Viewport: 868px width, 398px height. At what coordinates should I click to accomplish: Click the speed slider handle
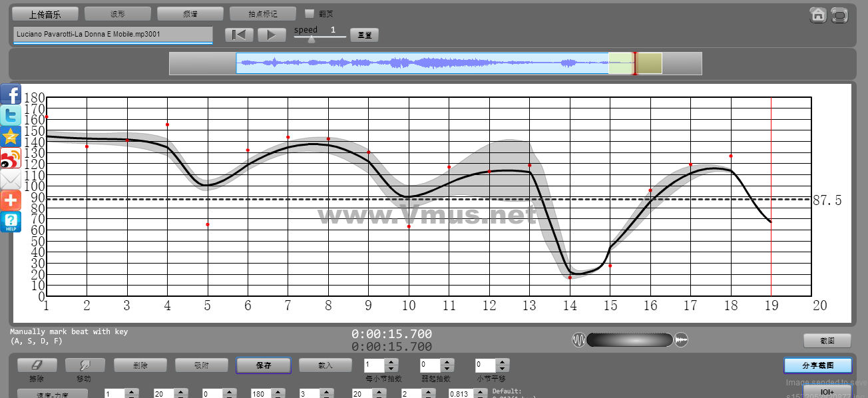tap(311, 39)
